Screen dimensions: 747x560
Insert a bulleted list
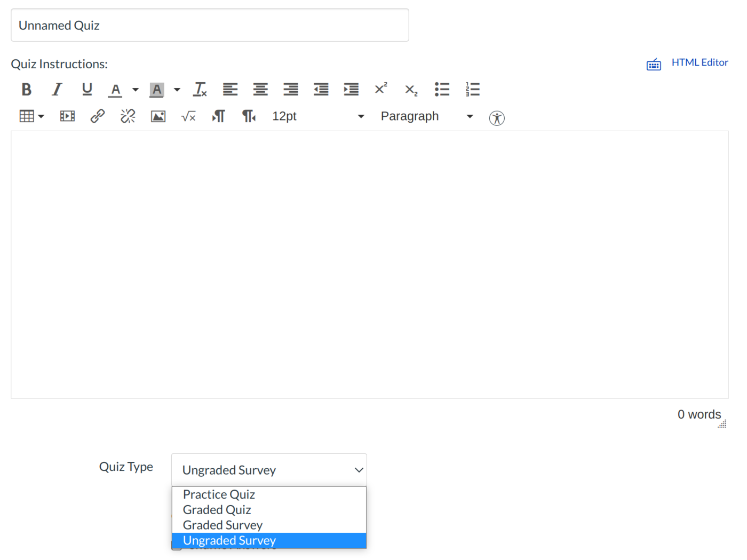point(442,90)
